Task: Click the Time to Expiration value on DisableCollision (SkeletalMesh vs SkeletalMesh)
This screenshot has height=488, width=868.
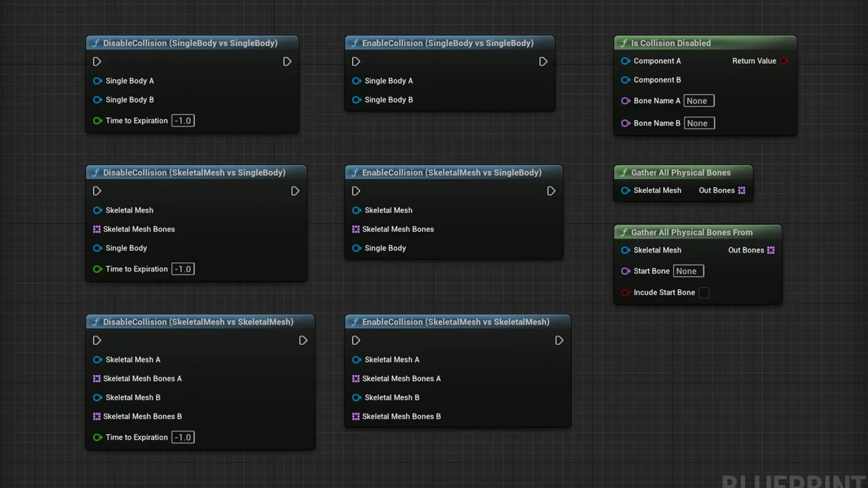Action: click(x=183, y=437)
